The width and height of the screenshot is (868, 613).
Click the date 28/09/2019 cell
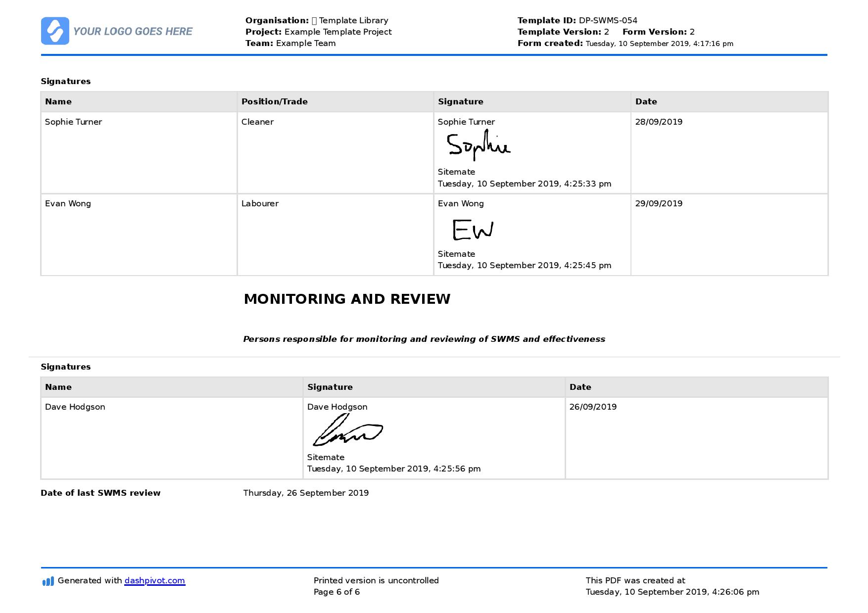pyautogui.click(x=729, y=152)
